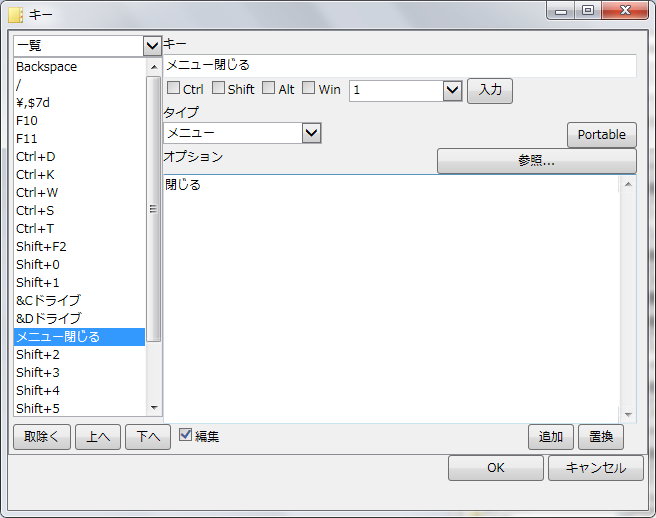Click the list scrollbar up arrow
Screen dimensions: 656x518
click(x=154, y=67)
